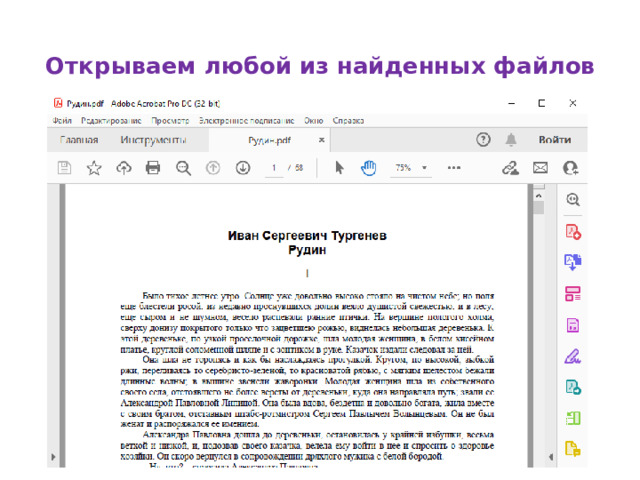Open yellow comment tool in sidebar
This screenshot has width=640, height=480.
tap(573, 448)
